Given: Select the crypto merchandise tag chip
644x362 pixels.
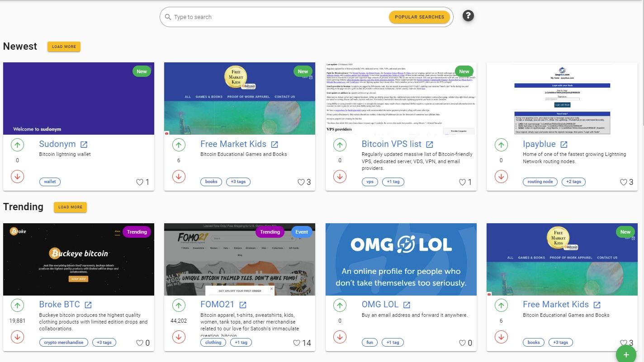Looking at the screenshot, I should 64,343.
